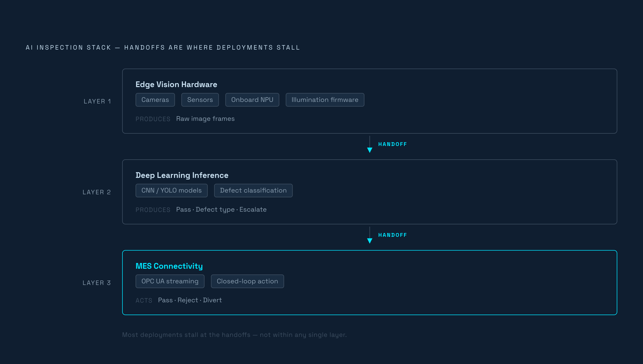This screenshot has width=643, height=364.
Task: Click the handoff arrow below Layer 1
Action: tap(370, 144)
